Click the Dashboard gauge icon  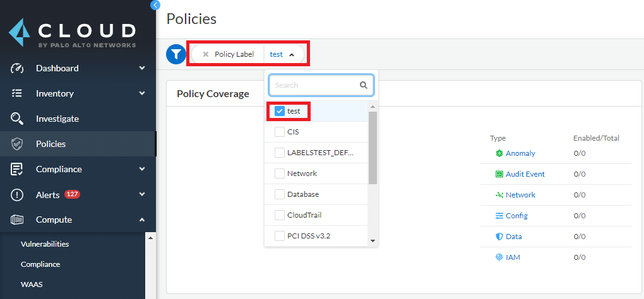[18, 68]
